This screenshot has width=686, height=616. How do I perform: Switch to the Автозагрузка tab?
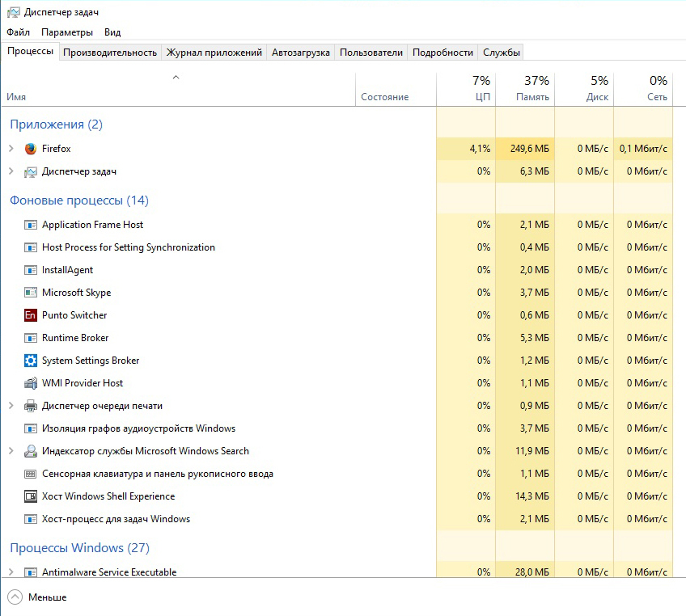click(x=300, y=53)
